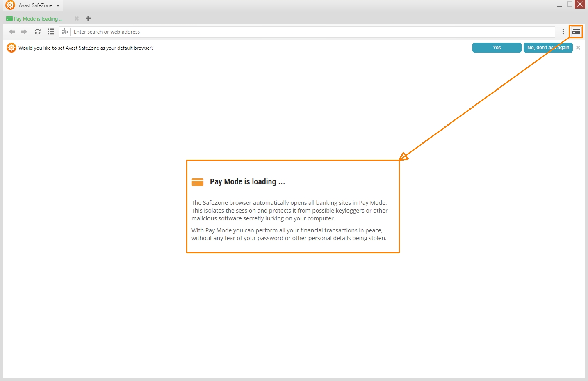
Task: Close the 'Pay Mode is loading' tab
Action: point(76,18)
